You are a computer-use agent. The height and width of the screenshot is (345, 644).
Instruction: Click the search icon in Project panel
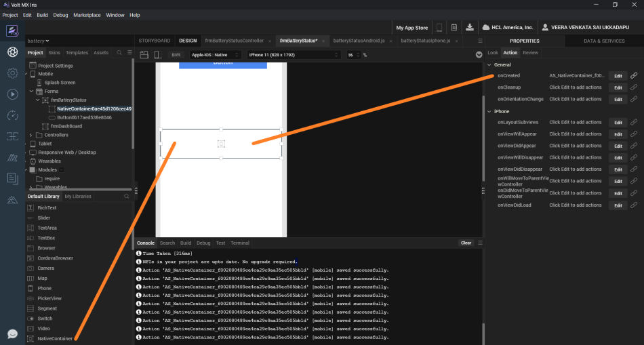[119, 53]
